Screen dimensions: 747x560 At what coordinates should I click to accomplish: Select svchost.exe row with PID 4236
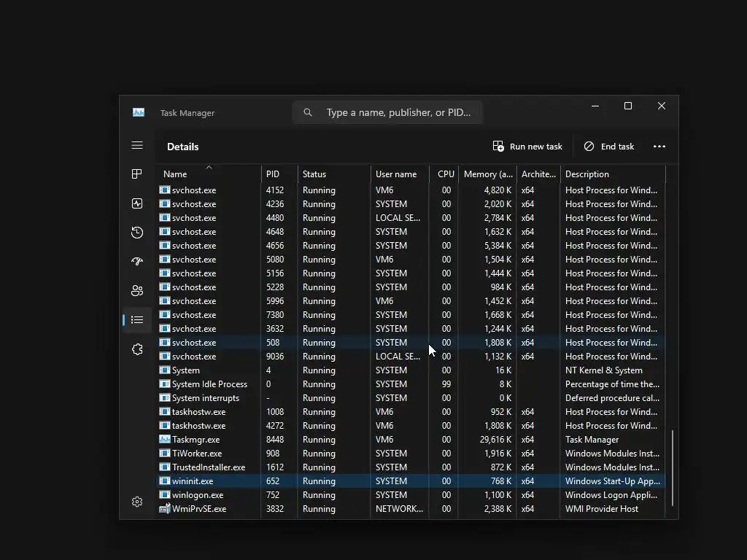(411, 204)
